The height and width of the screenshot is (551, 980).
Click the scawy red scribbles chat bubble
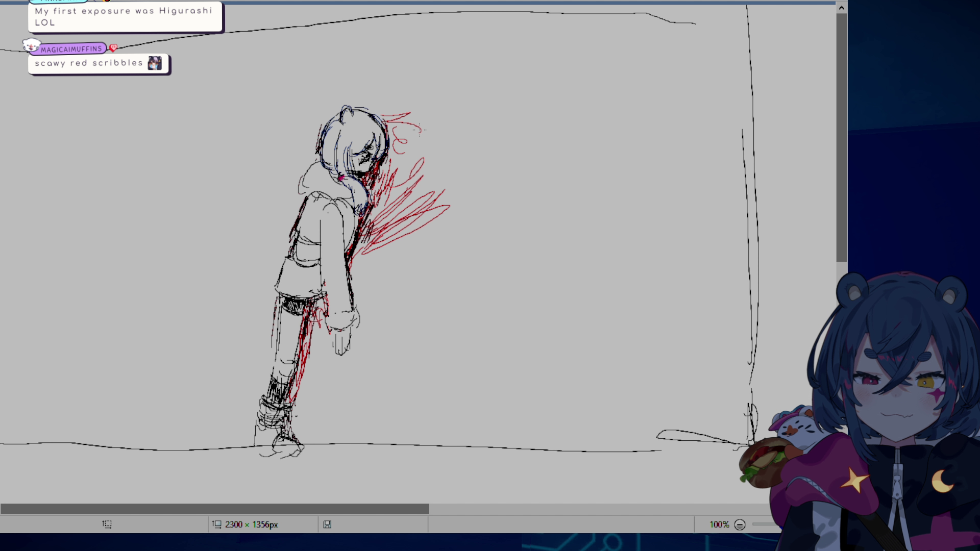(89, 64)
